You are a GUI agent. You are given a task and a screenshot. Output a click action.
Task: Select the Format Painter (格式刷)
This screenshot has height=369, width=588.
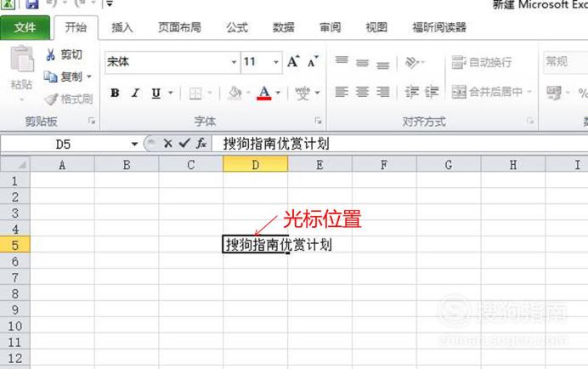68,99
